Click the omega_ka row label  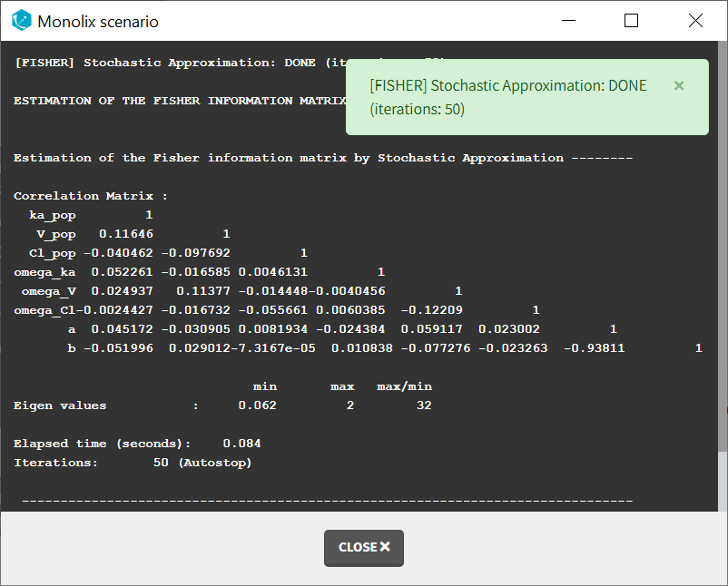click(44, 272)
